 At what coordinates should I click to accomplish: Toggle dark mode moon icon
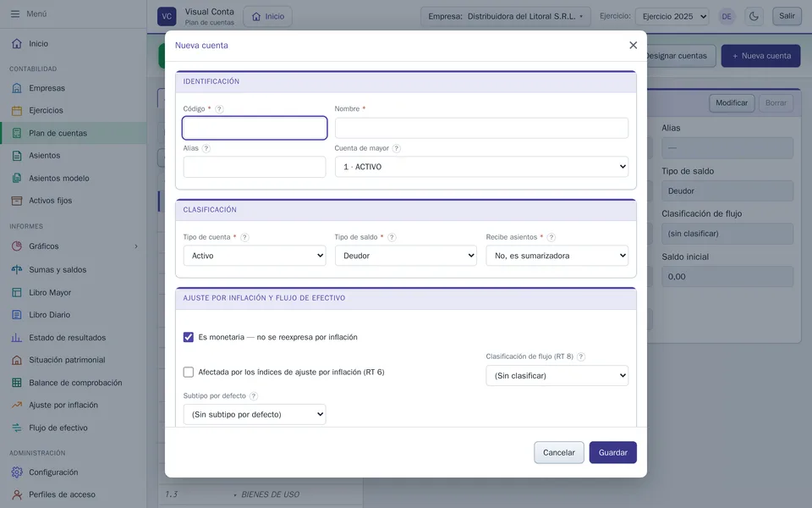coord(754,16)
